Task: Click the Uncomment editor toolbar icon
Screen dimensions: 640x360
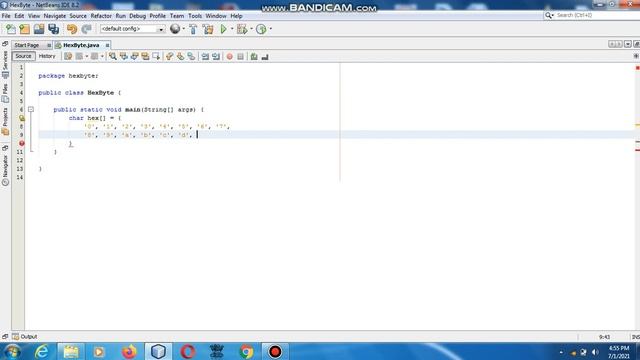Action: pos(265,56)
